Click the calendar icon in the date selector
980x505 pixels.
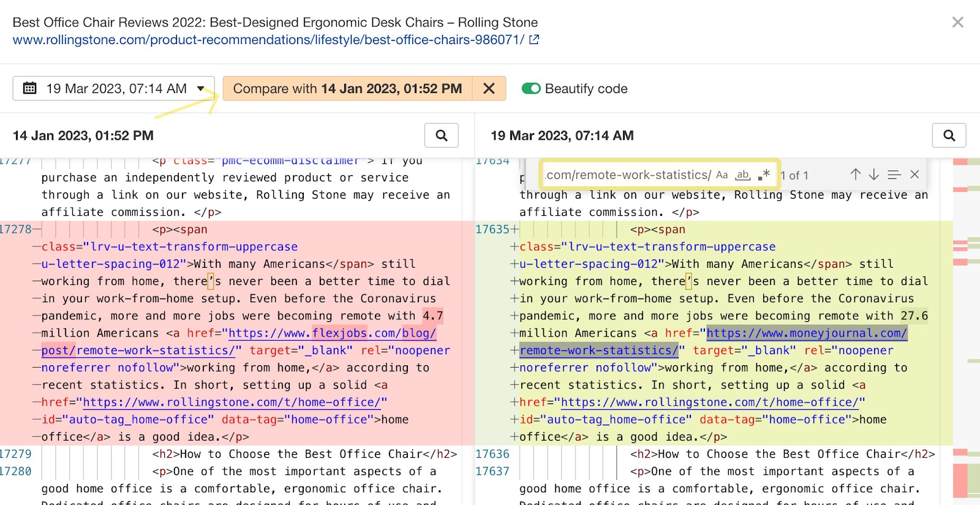[29, 88]
